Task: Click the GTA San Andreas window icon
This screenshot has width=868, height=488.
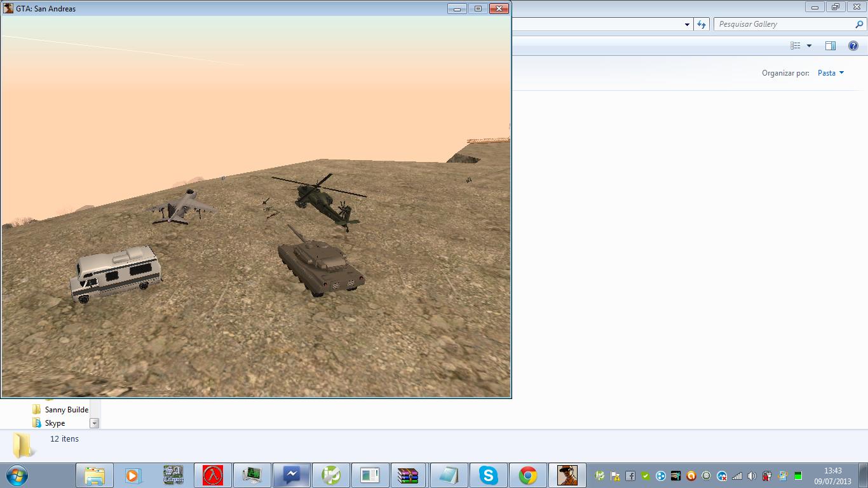Action: tap(8, 8)
